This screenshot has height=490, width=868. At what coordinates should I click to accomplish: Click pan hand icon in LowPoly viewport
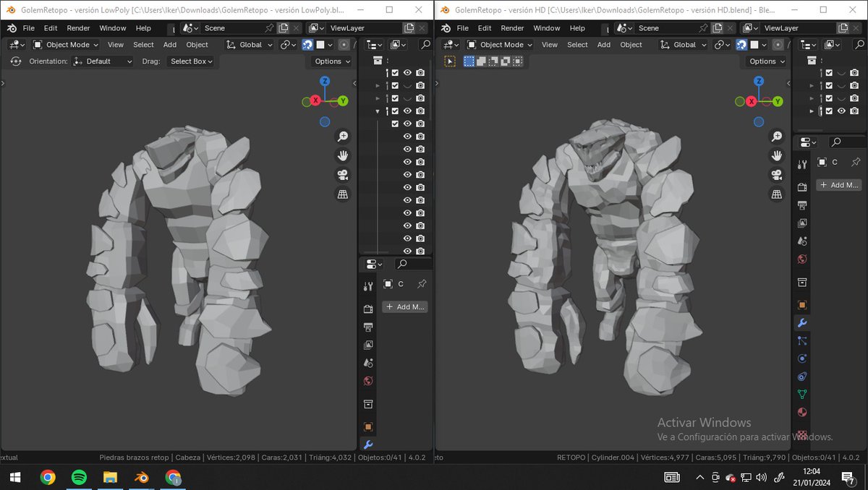coord(342,155)
